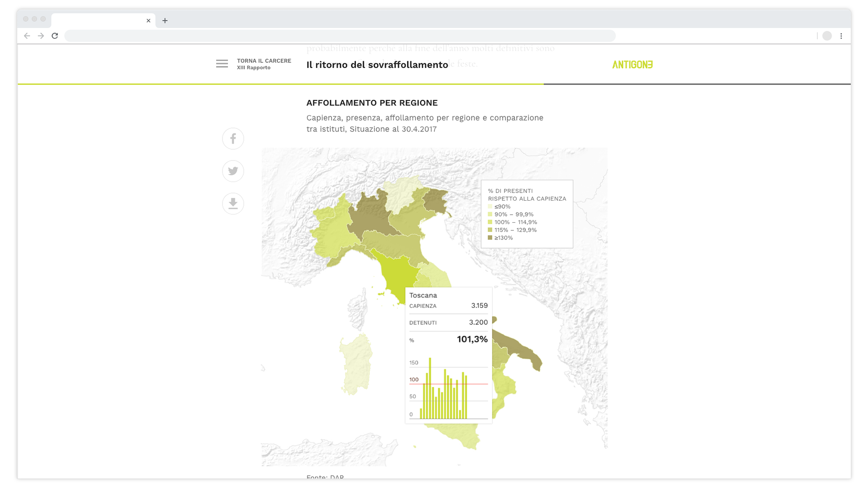Click the '% DI PRESENTI' legend title
This screenshot has height=488, width=868.
510,191
